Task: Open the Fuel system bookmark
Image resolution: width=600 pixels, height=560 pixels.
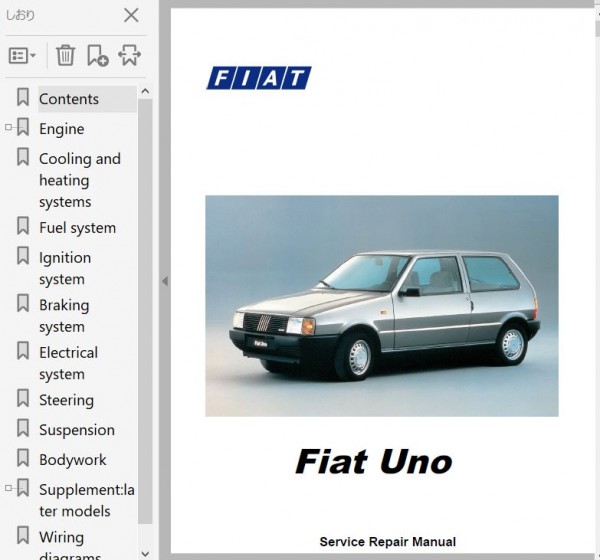Action: (77, 228)
